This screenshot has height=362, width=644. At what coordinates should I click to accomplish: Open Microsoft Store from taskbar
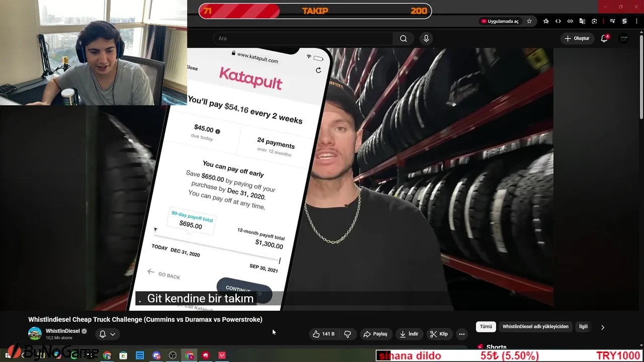(123, 355)
